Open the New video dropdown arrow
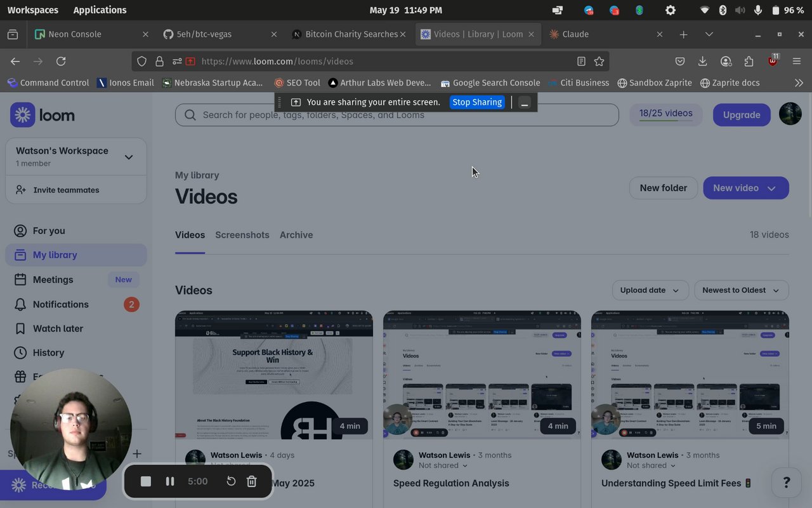This screenshot has width=812, height=508. click(x=771, y=188)
